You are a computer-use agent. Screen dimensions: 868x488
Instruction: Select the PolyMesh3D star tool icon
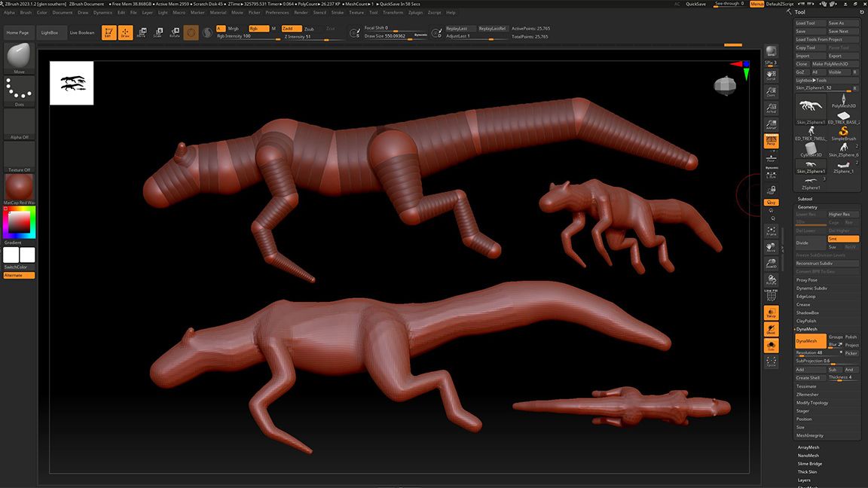pos(843,99)
